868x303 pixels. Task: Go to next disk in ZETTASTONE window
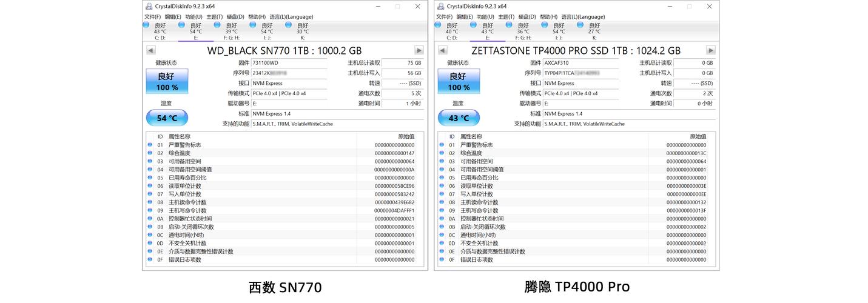711,50
